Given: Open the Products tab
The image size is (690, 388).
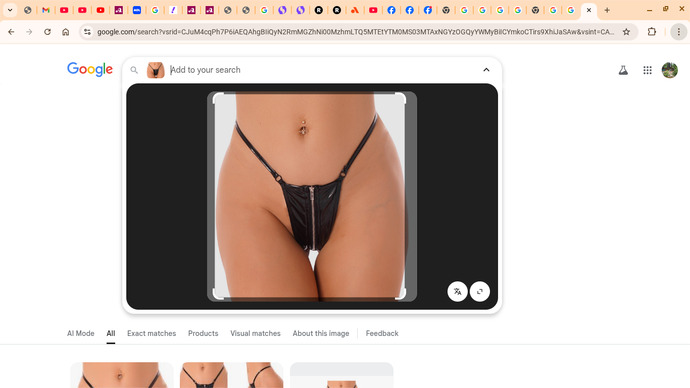Looking at the screenshot, I should [203, 333].
